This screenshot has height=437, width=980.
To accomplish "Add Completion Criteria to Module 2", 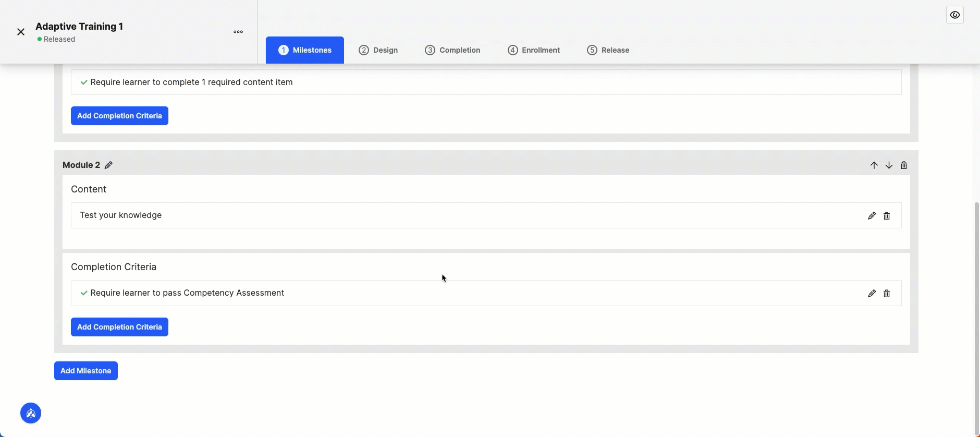I will point(119,327).
